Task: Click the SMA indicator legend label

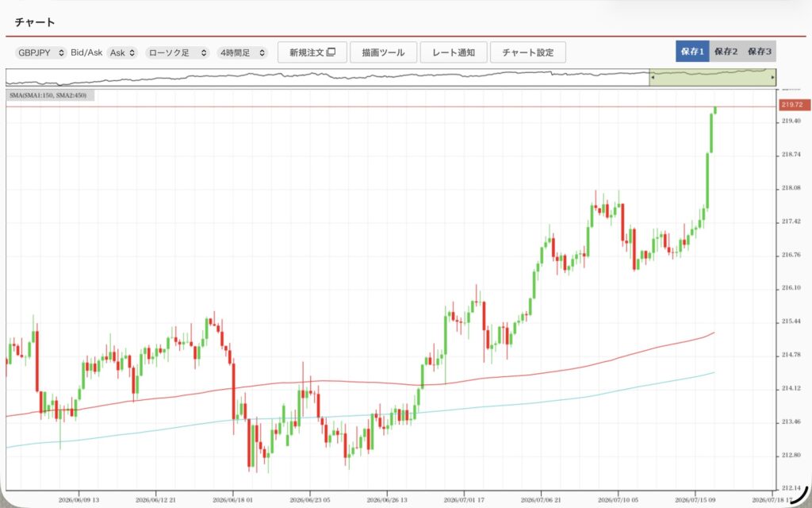Action: pos(48,95)
